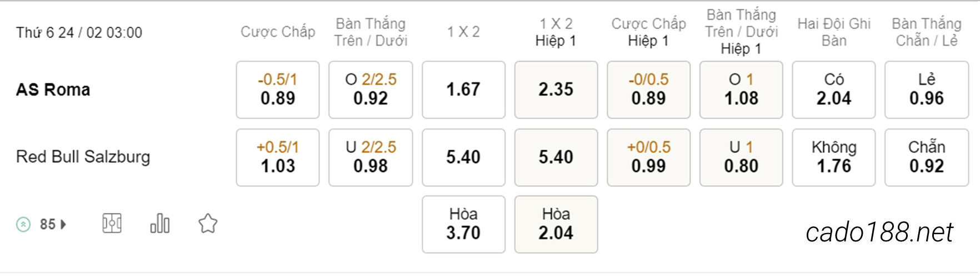Open the AS Roma team name
The width and height of the screenshot is (980, 277).
pos(53,90)
